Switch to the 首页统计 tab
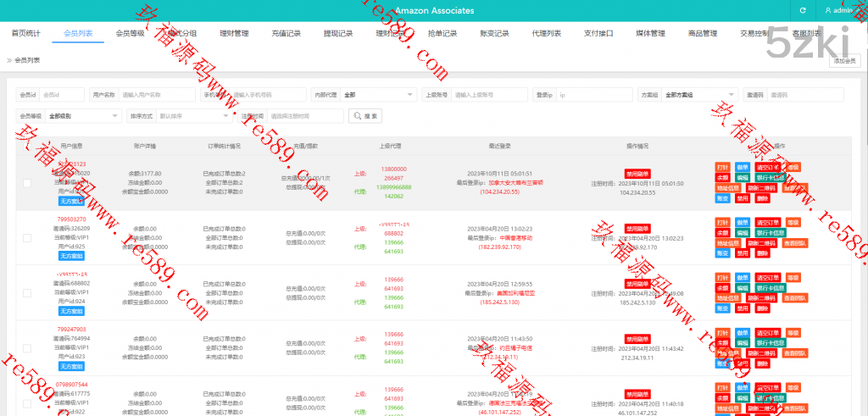Screen dimensions: 868x416 point(25,34)
